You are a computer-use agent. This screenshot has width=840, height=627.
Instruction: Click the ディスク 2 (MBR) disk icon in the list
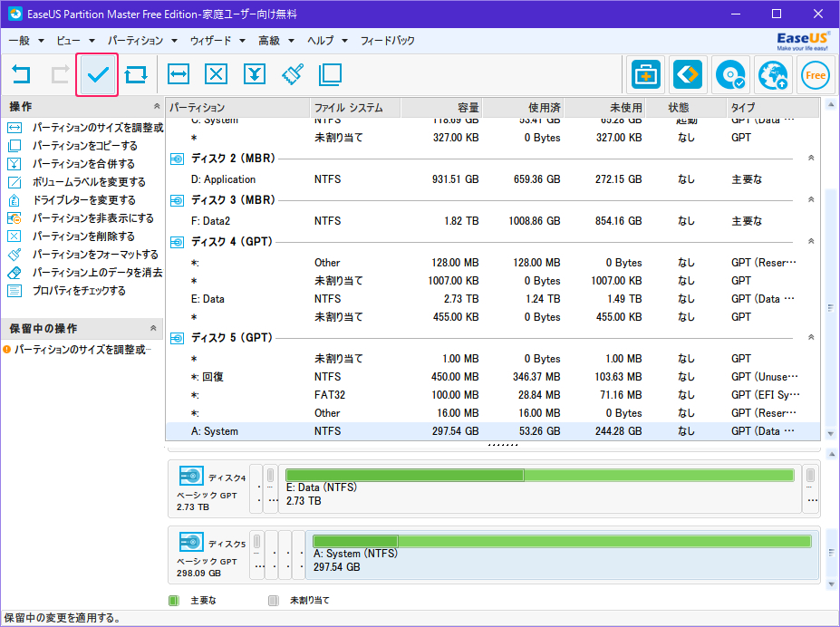tap(178, 159)
